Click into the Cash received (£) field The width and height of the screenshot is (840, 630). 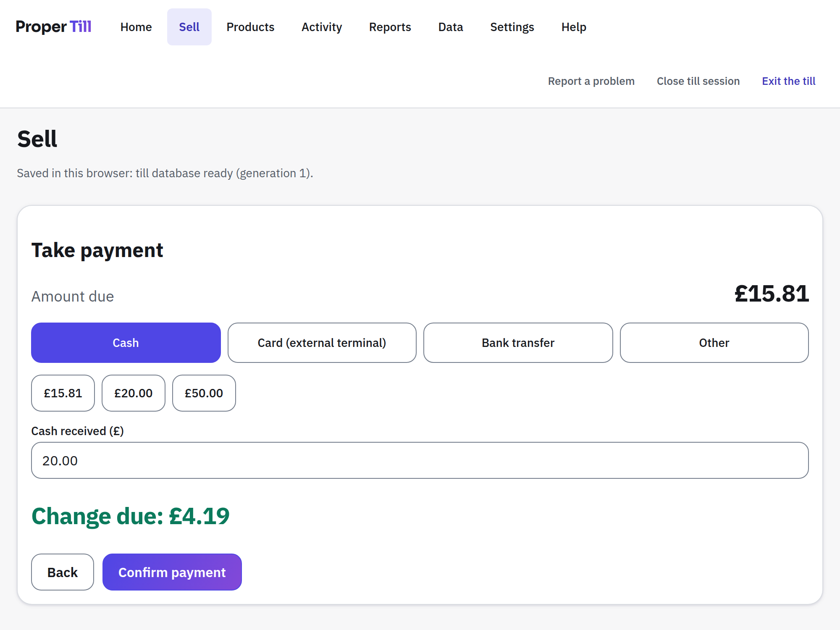click(x=420, y=460)
